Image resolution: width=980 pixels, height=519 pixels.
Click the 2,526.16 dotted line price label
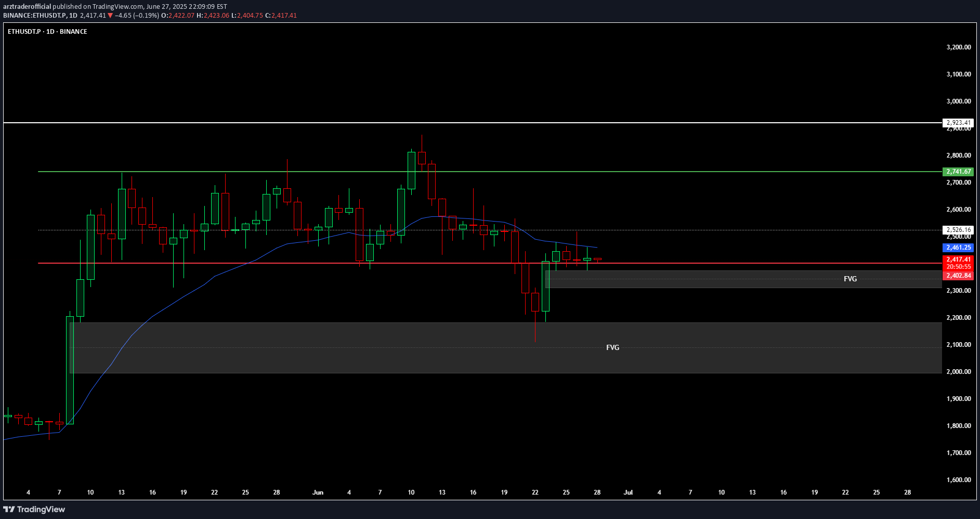[958, 230]
